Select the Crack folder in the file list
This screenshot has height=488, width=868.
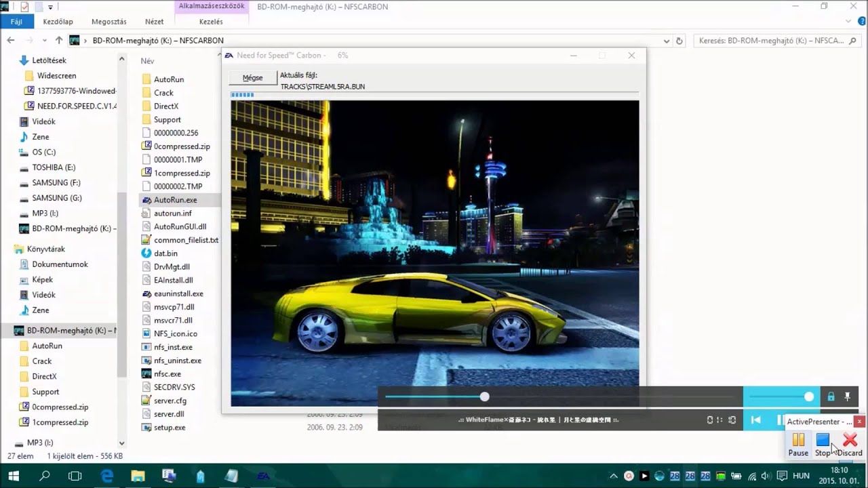(x=163, y=93)
